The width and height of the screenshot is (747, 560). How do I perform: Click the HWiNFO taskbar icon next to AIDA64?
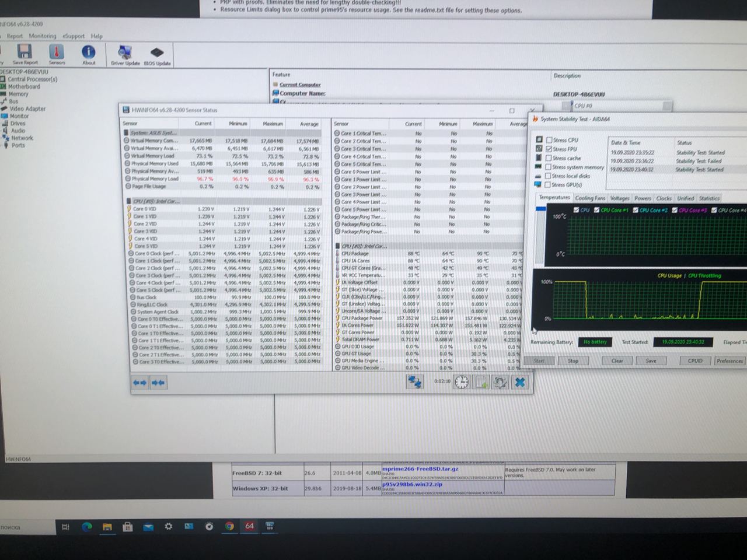pos(270,526)
